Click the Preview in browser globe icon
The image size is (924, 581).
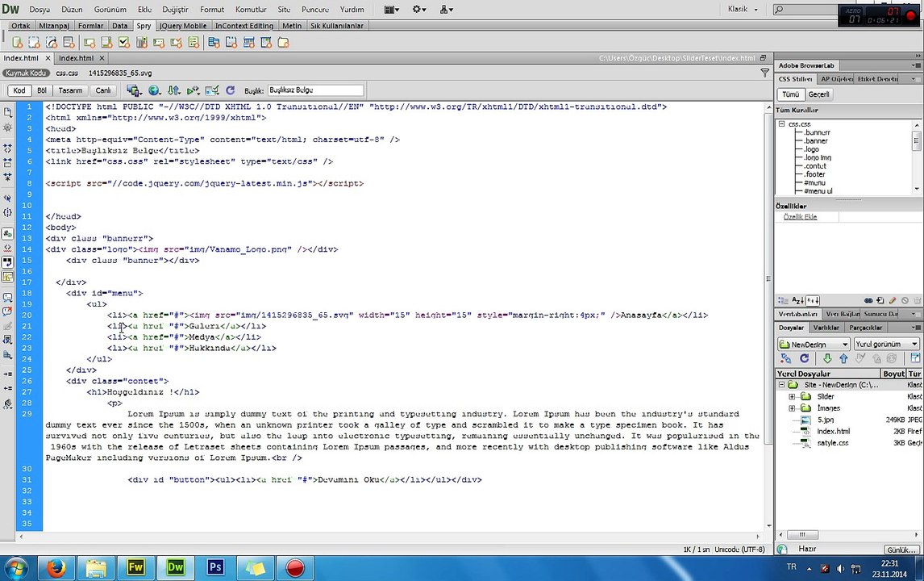click(x=154, y=90)
